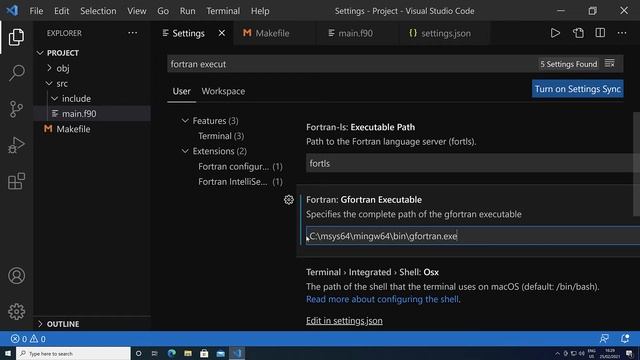Click Turn on Settings Sync button
640x360 pixels.
coord(578,89)
